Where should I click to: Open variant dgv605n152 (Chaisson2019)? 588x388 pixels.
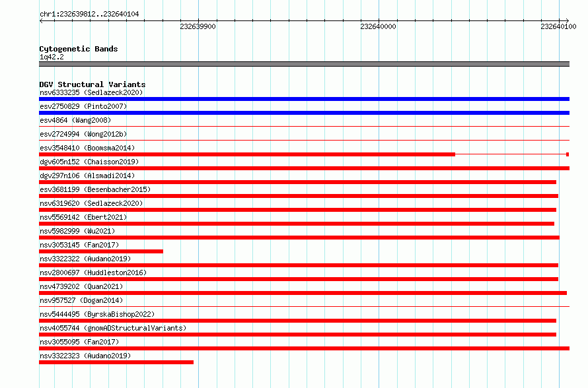click(89, 162)
